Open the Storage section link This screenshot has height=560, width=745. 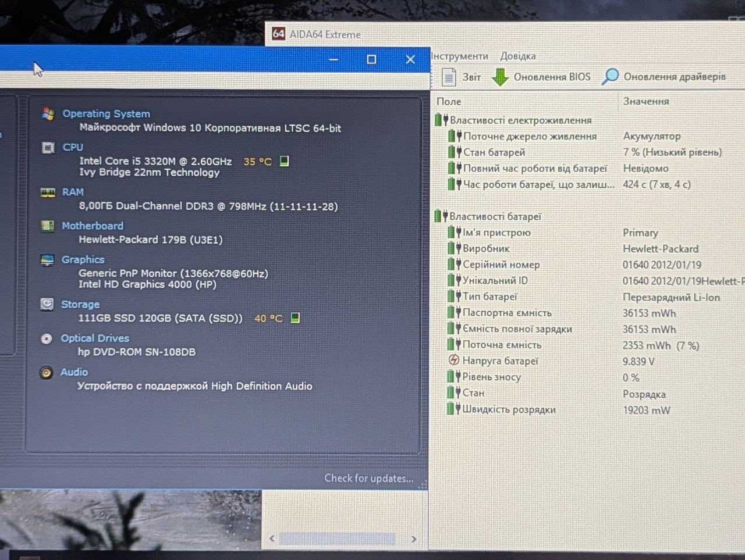[x=80, y=304]
